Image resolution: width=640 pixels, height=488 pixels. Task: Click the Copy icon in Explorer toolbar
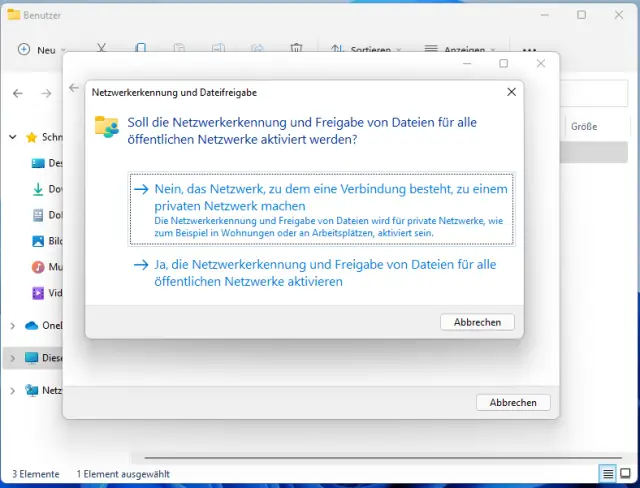pos(140,48)
